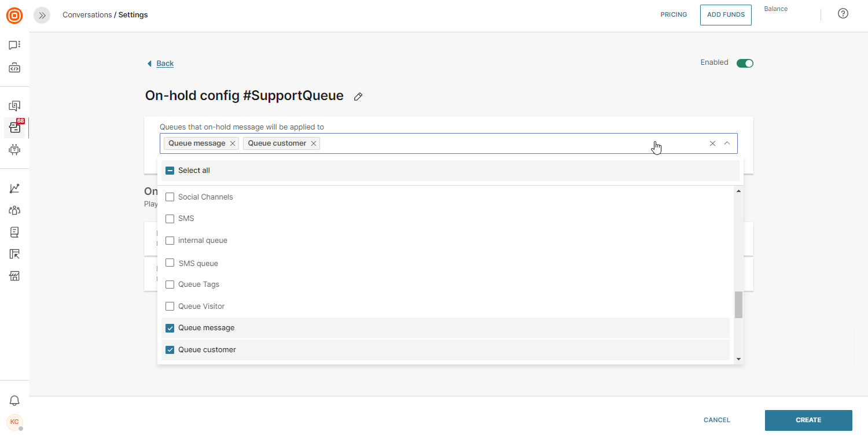The width and height of the screenshot is (868, 443).
Task: Open notifications bell in sidebar
Action: pyautogui.click(x=14, y=401)
